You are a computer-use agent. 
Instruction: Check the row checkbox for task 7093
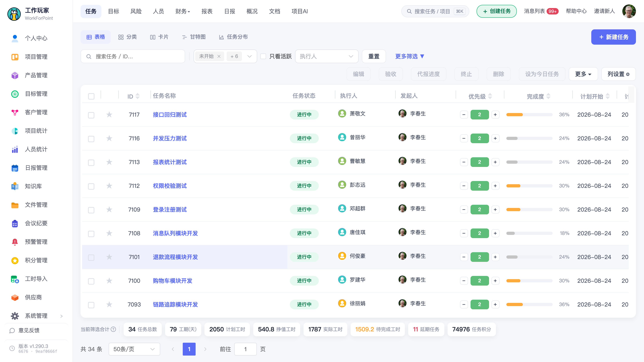click(91, 305)
